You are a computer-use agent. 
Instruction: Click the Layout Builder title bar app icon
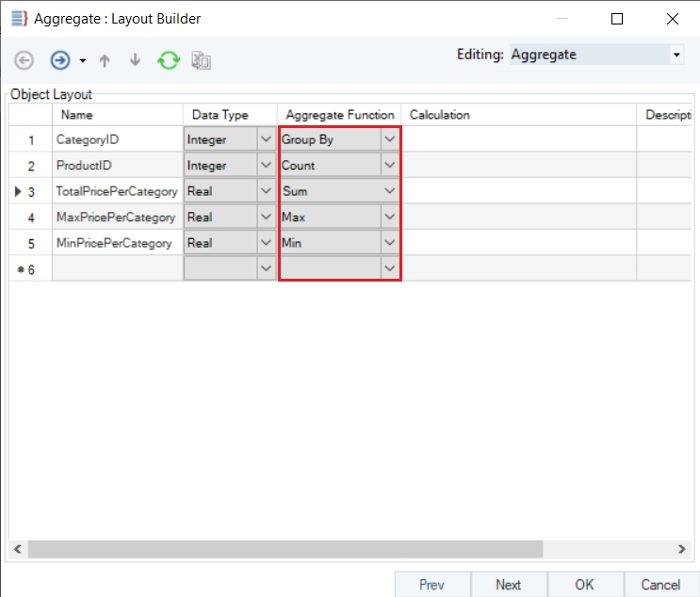(18, 18)
